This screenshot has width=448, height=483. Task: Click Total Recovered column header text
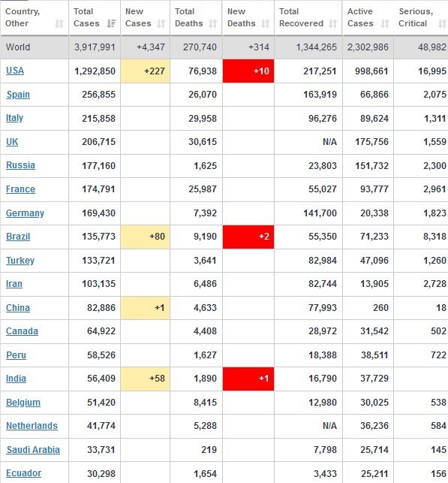pyautogui.click(x=301, y=17)
